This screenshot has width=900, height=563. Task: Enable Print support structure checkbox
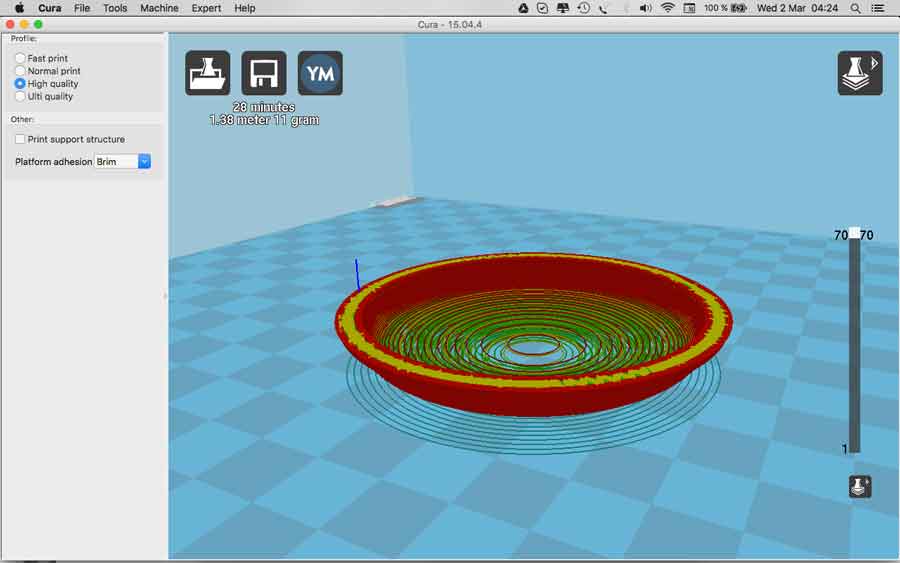click(20, 139)
